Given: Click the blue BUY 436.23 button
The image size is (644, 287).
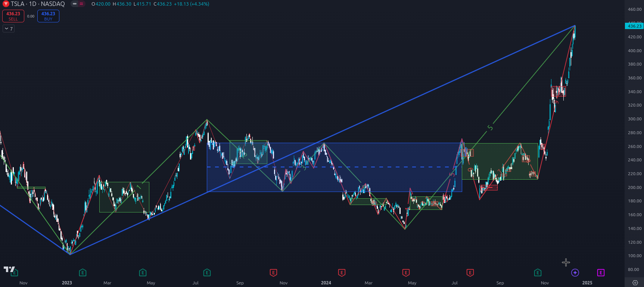Looking at the screenshot, I should coord(48,16).
